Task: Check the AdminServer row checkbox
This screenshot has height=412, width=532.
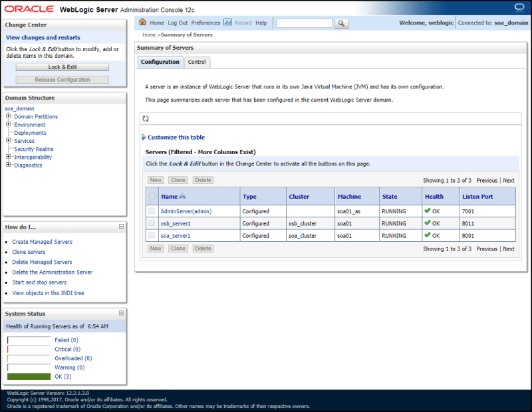Action: coord(151,211)
